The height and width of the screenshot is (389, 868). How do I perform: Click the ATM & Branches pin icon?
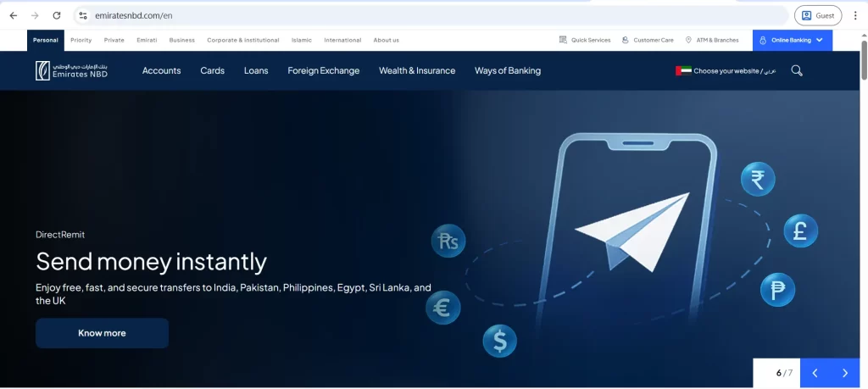pos(688,40)
